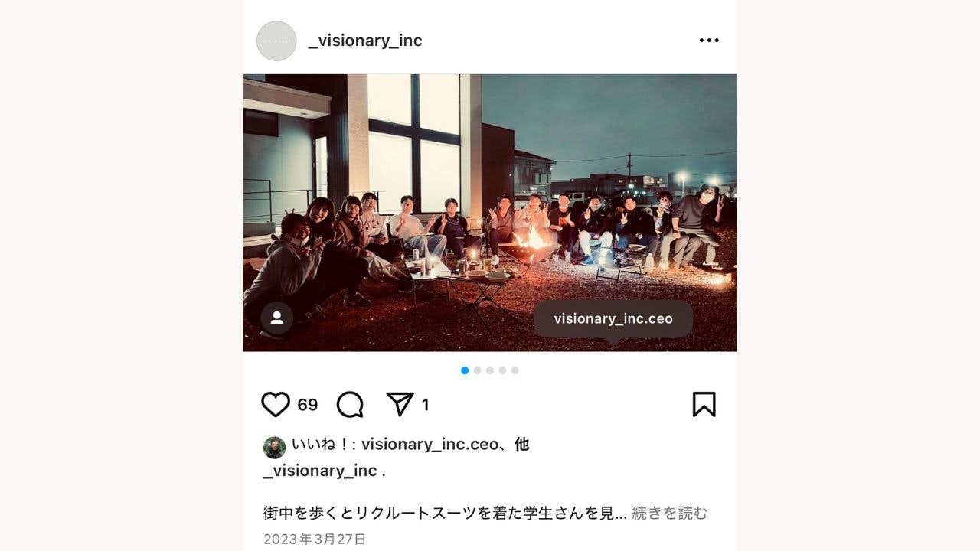The width and height of the screenshot is (980, 551).
Task: Click _visionary_inc username in the caption
Action: point(320,471)
